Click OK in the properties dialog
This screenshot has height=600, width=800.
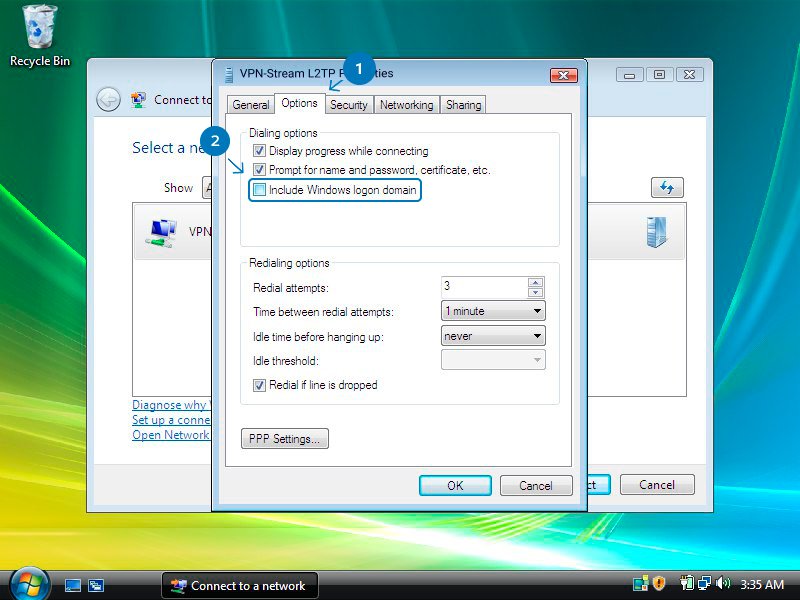click(x=455, y=485)
